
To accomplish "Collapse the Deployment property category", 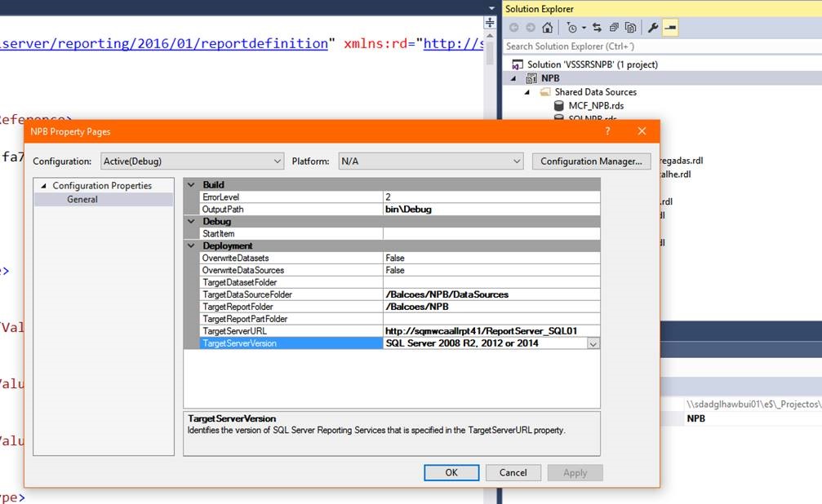I will 191,245.
